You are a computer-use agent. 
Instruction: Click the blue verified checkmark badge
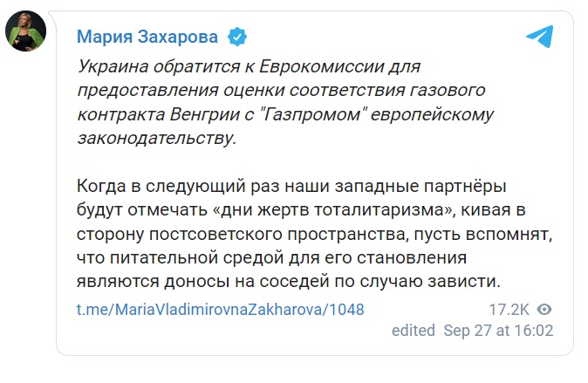click(x=237, y=37)
